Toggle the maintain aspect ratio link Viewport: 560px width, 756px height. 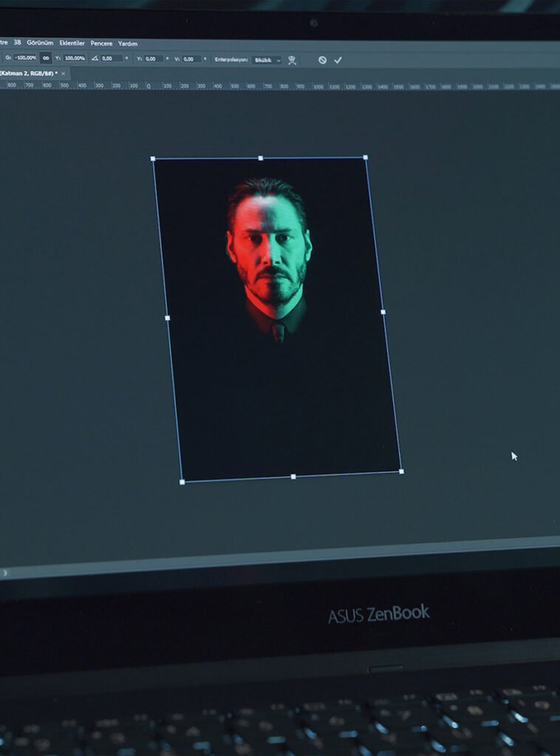pyautogui.click(x=46, y=58)
